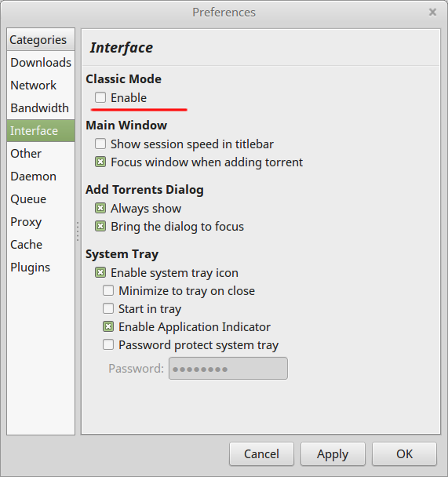Confirm preferences with OK button
Viewport: 448px width, 477px height.
[404, 454]
